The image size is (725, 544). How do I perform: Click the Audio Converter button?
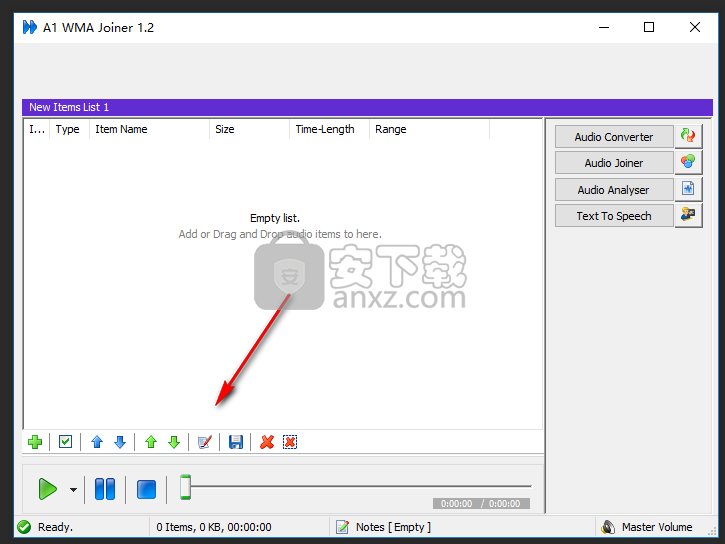pyautogui.click(x=614, y=137)
